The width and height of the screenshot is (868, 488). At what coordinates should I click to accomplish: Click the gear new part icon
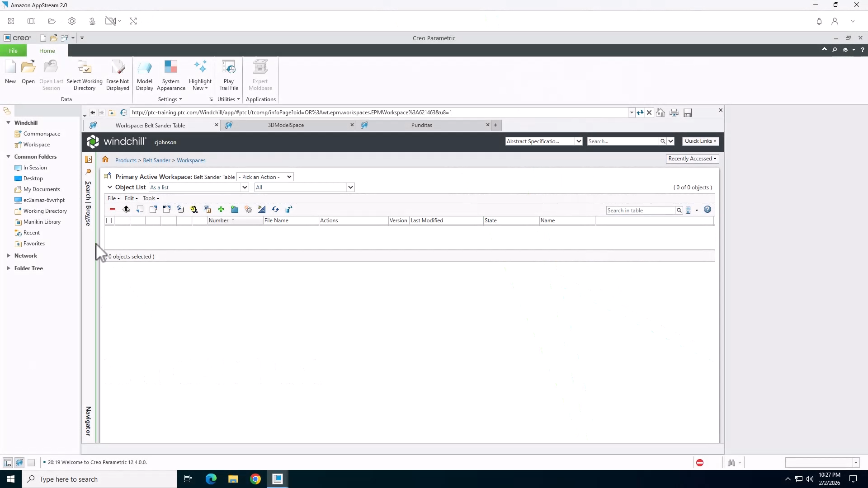[x=248, y=209]
